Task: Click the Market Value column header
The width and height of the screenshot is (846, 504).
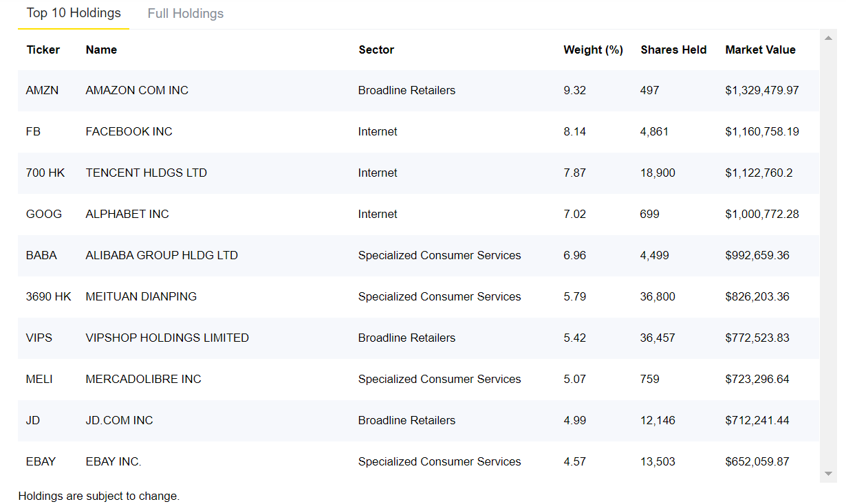Action: [760, 50]
